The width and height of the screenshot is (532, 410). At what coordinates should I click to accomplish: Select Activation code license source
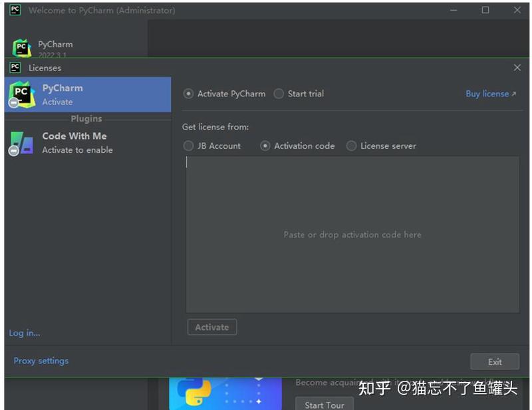[297, 146]
